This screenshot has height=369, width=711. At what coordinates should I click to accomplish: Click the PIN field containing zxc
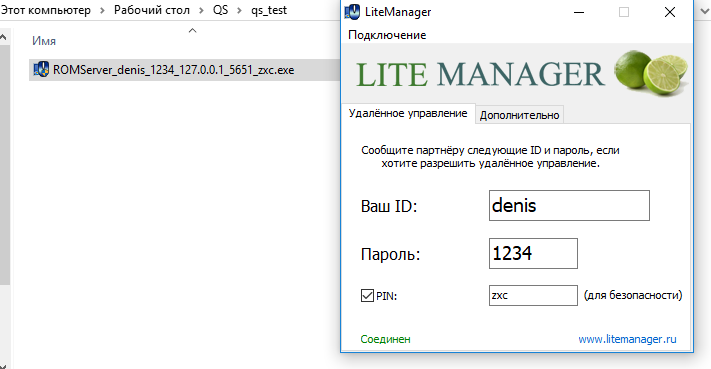click(x=533, y=296)
